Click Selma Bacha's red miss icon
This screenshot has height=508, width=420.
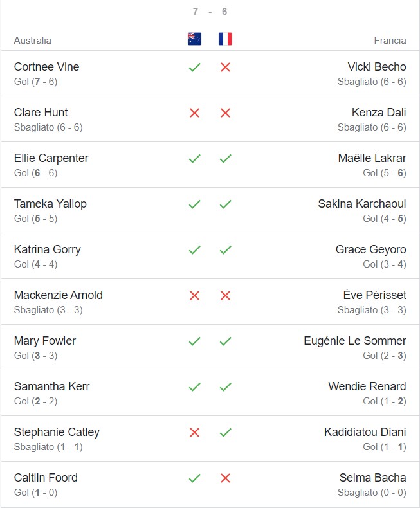pyautogui.click(x=225, y=478)
